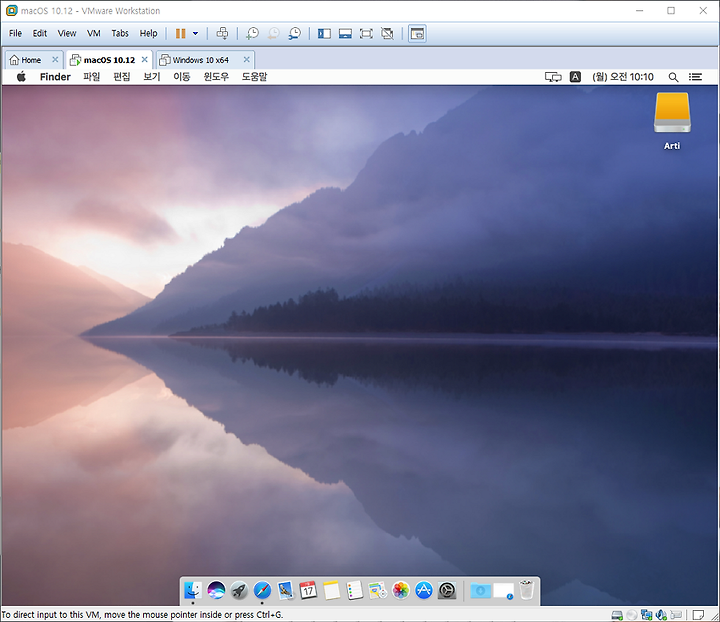Open Notes from the Dock

(331, 590)
